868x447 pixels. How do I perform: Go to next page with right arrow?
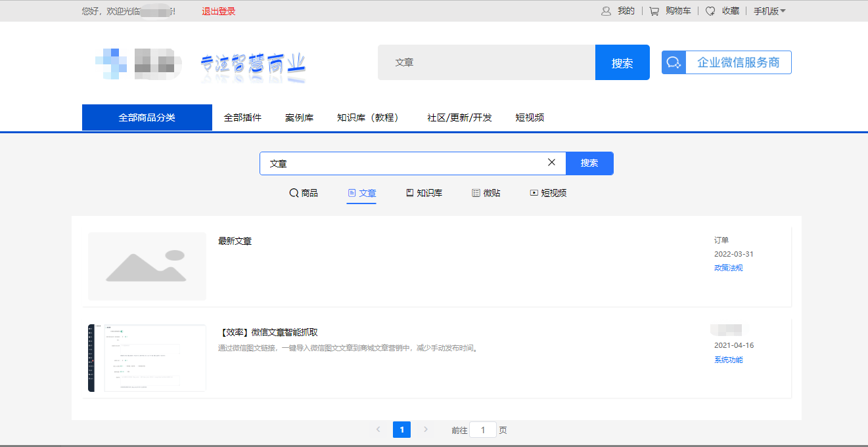tap(426, 429)
